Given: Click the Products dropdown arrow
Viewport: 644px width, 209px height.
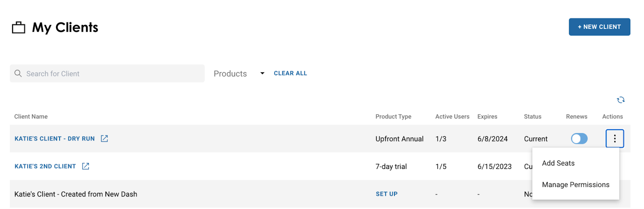Looking at the screenshot, I should 262,74.
